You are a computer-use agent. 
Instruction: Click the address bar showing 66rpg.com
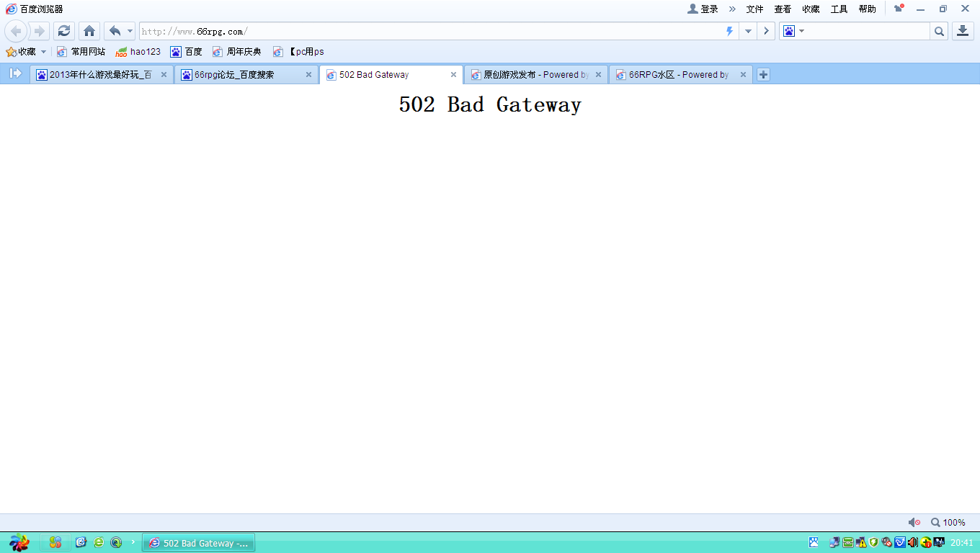point(431,31)
